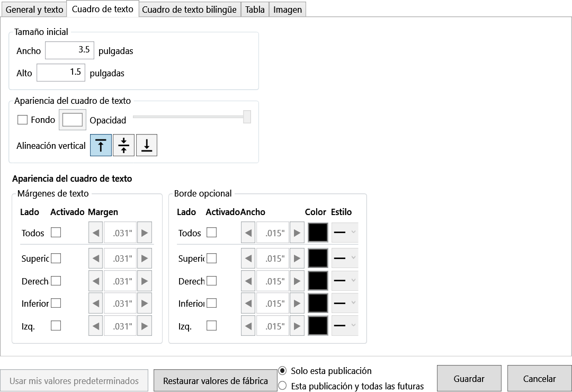Increase the Todos text margin value
The height and width of the screenshot is (392, 572).
tap(145, 233)
